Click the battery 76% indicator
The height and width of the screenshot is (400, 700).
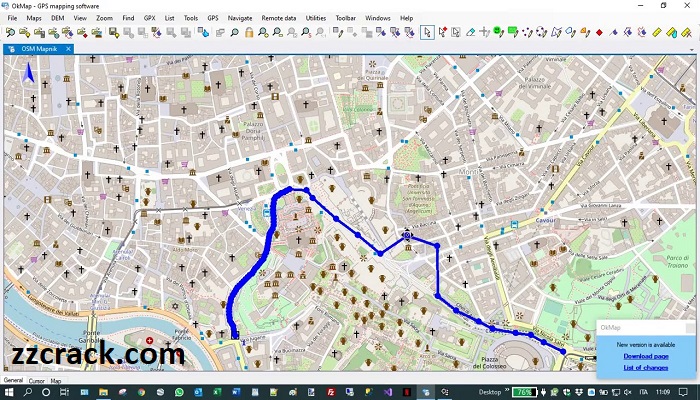tap(524, 392)
